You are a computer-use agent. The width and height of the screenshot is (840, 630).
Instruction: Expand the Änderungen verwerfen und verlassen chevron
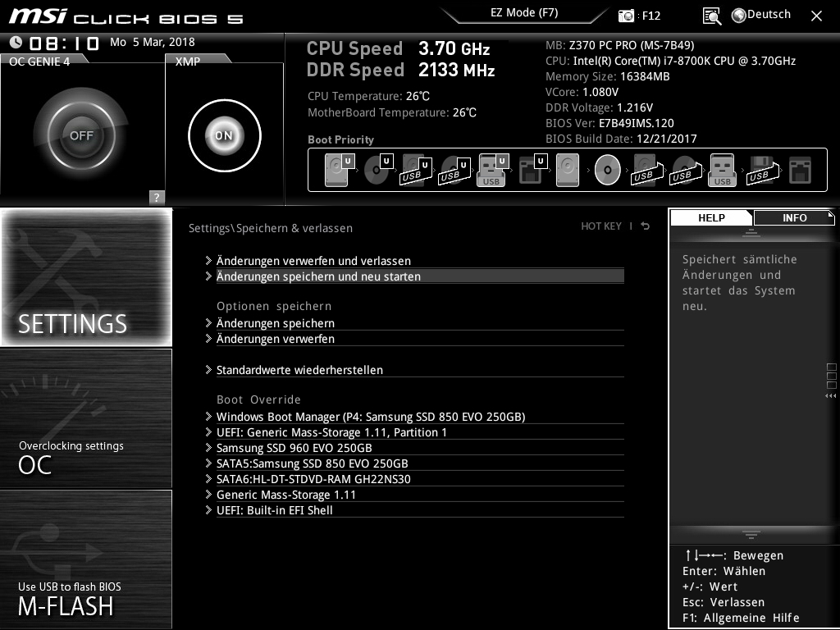point(208,261)
